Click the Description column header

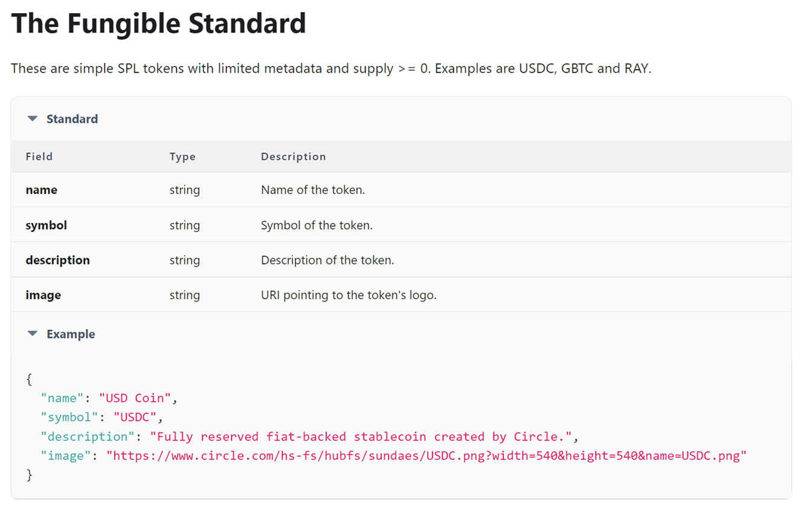[293, 157]
